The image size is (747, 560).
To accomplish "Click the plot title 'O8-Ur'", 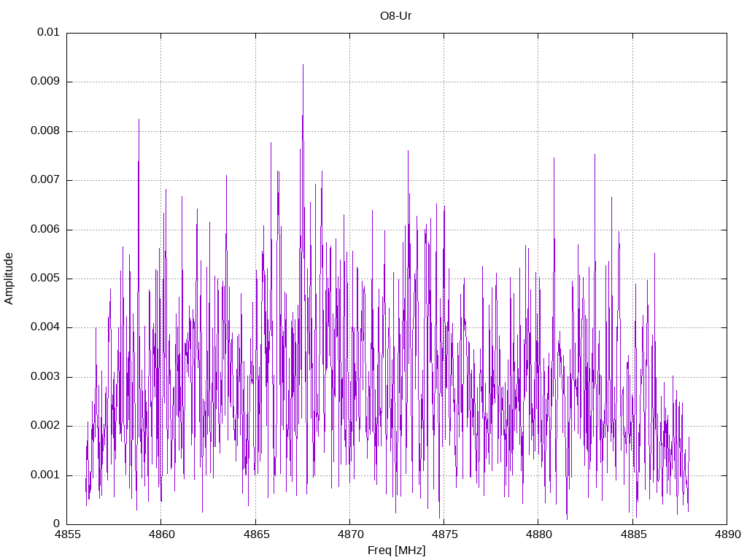I will coord(395,16).
